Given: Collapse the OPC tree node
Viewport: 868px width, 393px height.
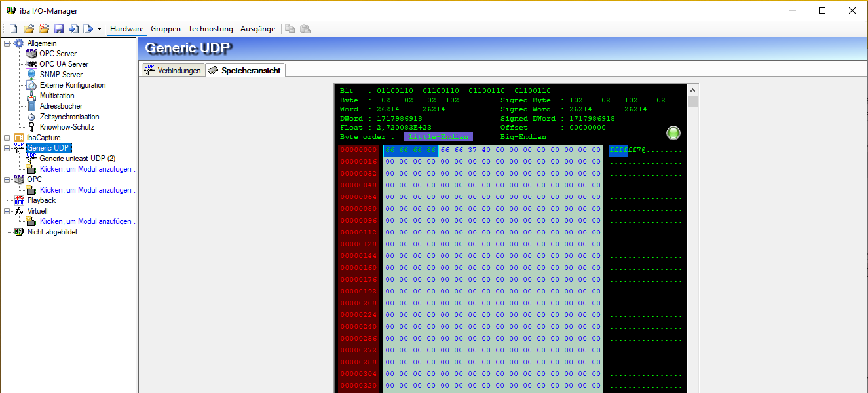Looking at the screenshot, I should click(x=7, y=179).
